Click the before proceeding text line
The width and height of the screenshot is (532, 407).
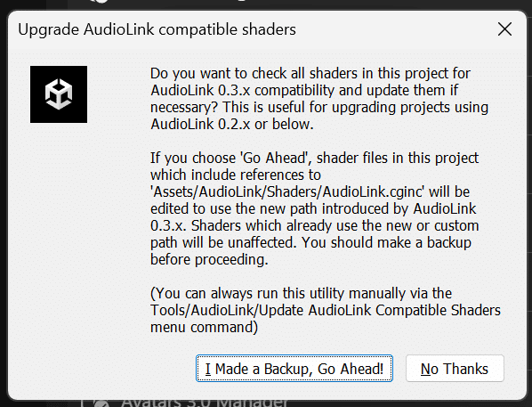click(x=209, y=259)
